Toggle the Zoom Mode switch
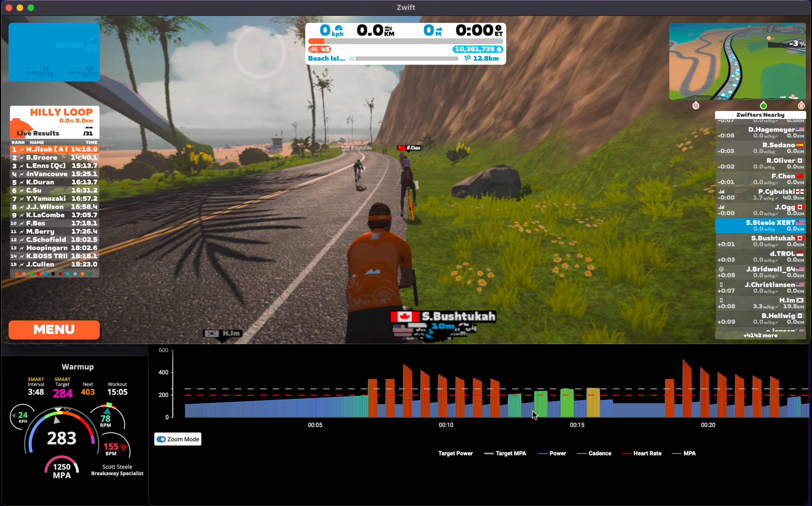Image resolution: width=812 pixels, height=506 pixels. [161, 439]
